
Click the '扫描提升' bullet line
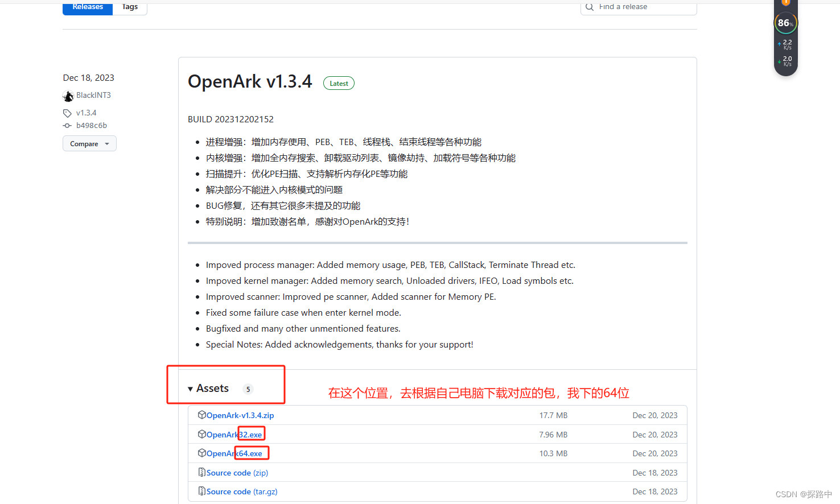click(x=307, y=173)
